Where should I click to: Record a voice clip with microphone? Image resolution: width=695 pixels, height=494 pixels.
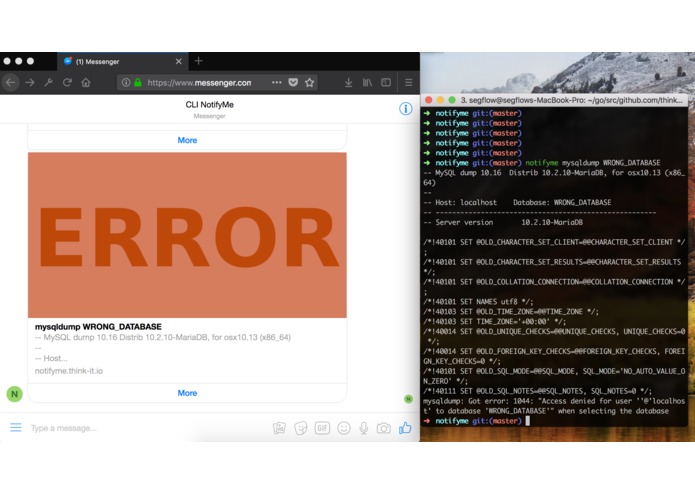point(363,428)
